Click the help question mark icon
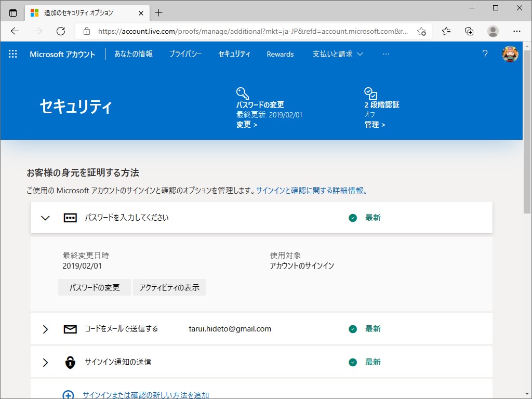This screenshot has height=399, width=532. 485,54
